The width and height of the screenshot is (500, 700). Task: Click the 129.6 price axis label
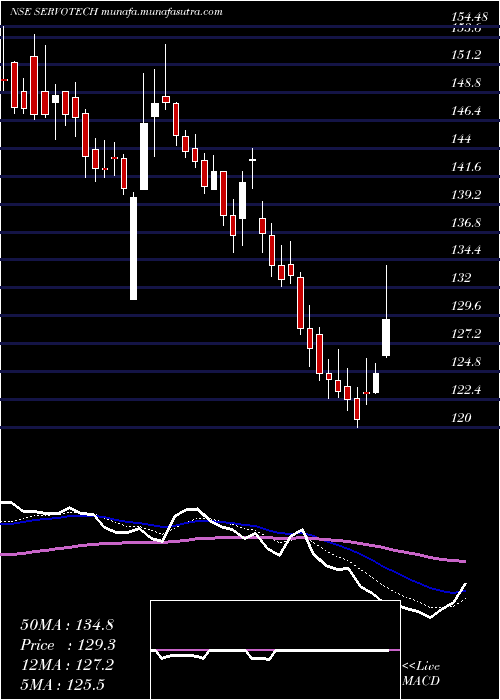pos(466,306)
